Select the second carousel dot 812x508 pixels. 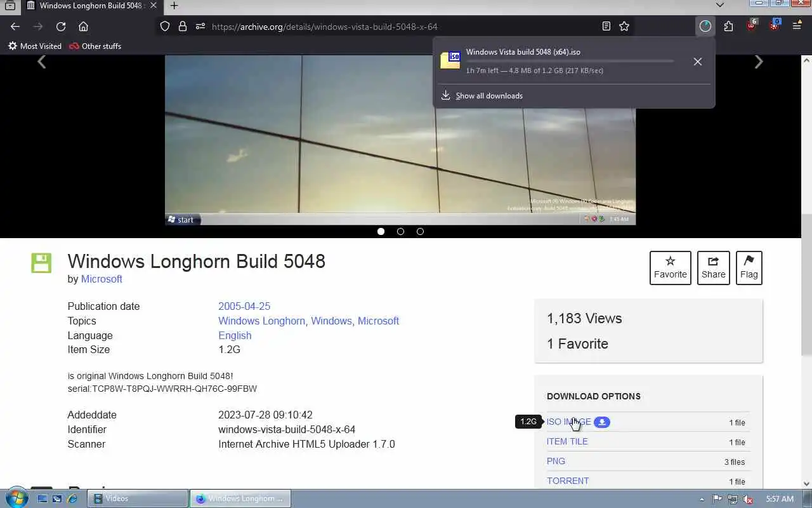400,231
